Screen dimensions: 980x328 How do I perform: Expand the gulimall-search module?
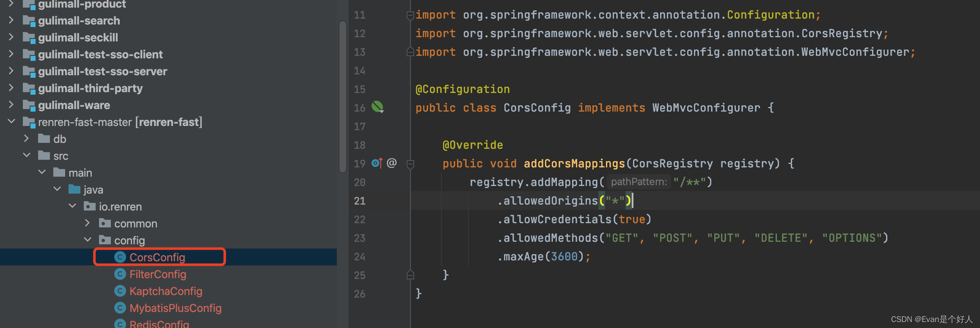[11, 20]
